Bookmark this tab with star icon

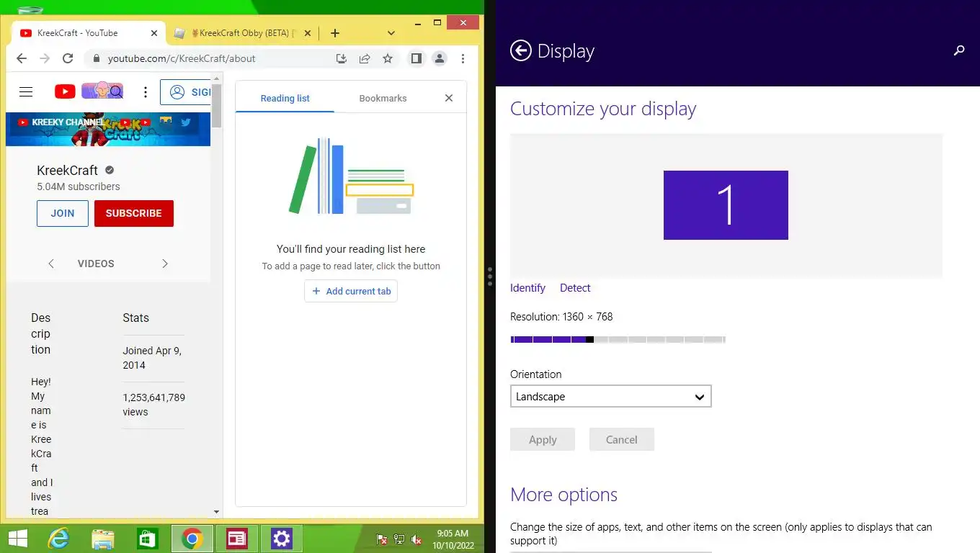point(388,58)
